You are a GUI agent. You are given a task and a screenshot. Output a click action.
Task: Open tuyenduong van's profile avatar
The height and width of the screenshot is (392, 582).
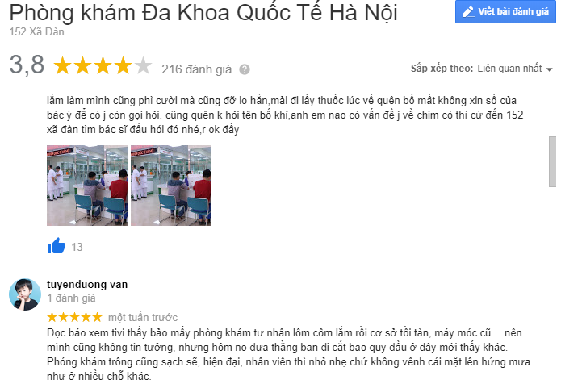[x=25, y=294]
